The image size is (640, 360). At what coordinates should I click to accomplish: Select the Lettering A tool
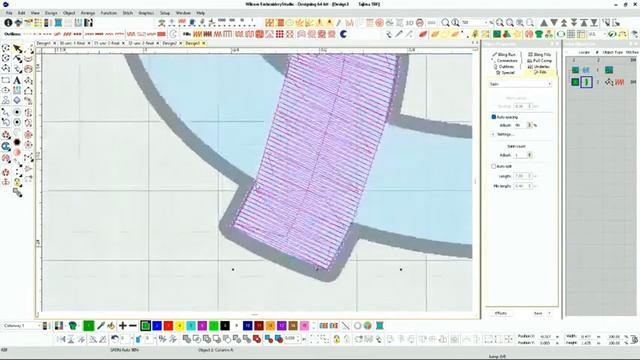click(17, 80)
